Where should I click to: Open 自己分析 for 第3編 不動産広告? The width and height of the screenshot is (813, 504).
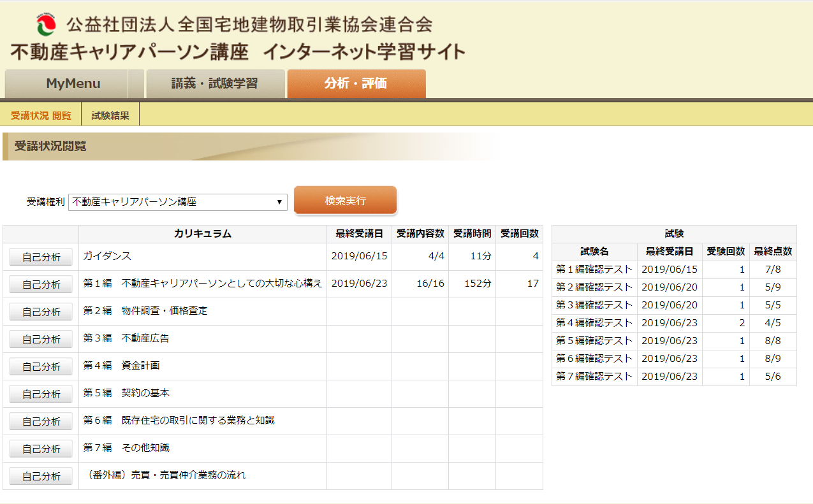[41, 339]
